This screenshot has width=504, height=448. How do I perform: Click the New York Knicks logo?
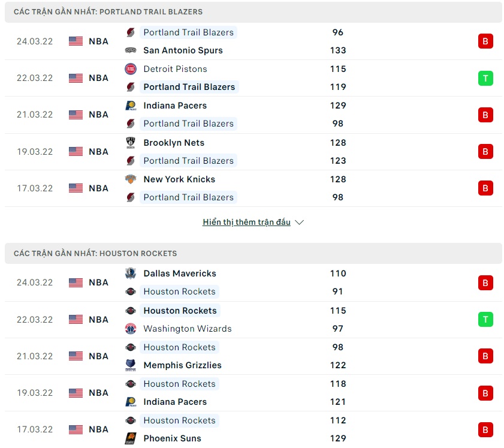131,179
